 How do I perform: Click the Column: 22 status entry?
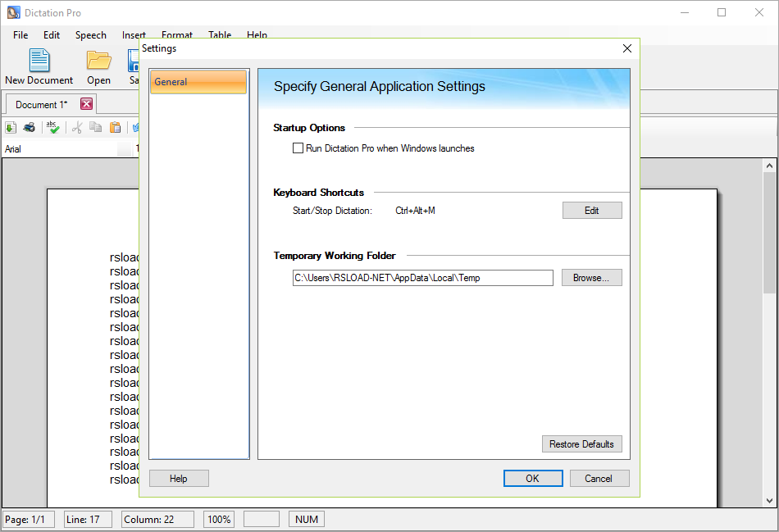click(x=157, y=520)
